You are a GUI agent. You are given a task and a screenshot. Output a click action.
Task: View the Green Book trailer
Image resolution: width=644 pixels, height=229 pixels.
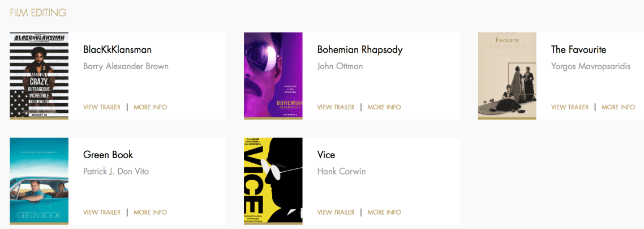(102, 213)
